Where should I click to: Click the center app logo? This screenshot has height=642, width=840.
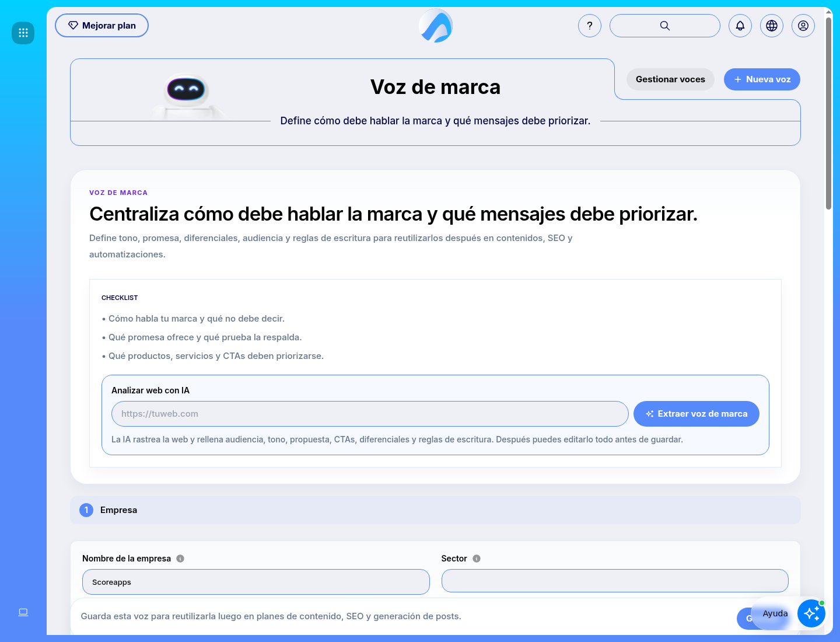[436, 26]
